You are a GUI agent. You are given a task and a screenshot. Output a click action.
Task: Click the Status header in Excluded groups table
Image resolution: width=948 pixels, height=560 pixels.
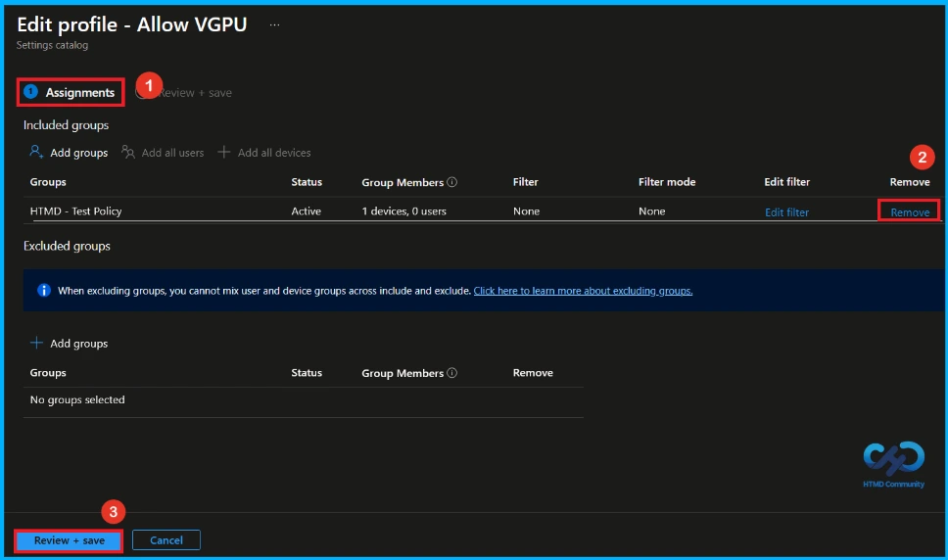(x=307, y=373)
